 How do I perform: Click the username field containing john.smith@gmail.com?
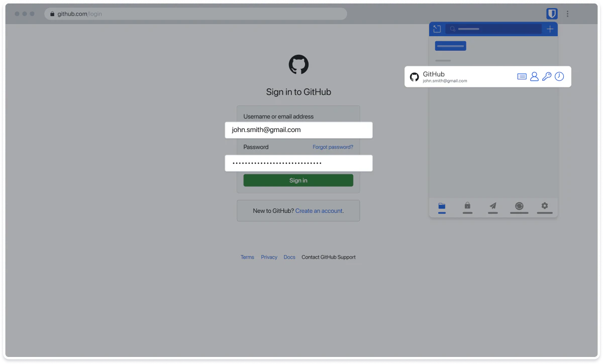[x=298, y=130]
